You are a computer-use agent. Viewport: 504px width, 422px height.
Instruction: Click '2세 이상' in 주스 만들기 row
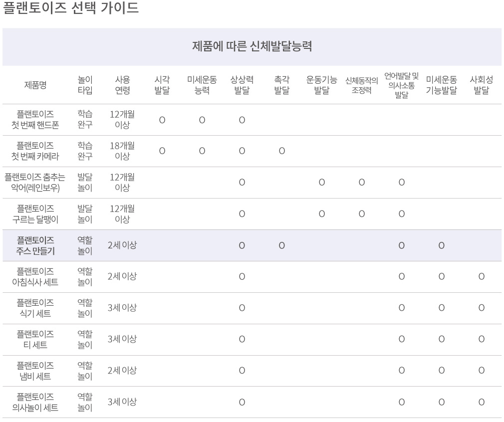pyautogui.click(x=122, y=245)
